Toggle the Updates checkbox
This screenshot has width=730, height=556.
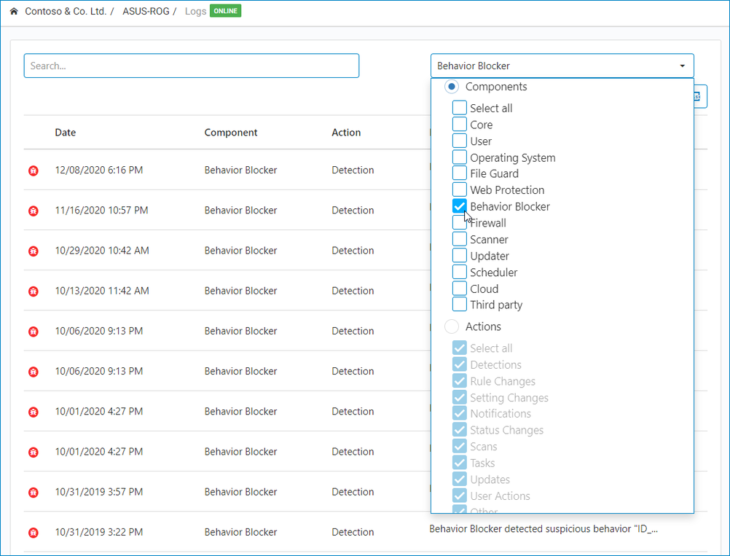[x=460, y=479]
